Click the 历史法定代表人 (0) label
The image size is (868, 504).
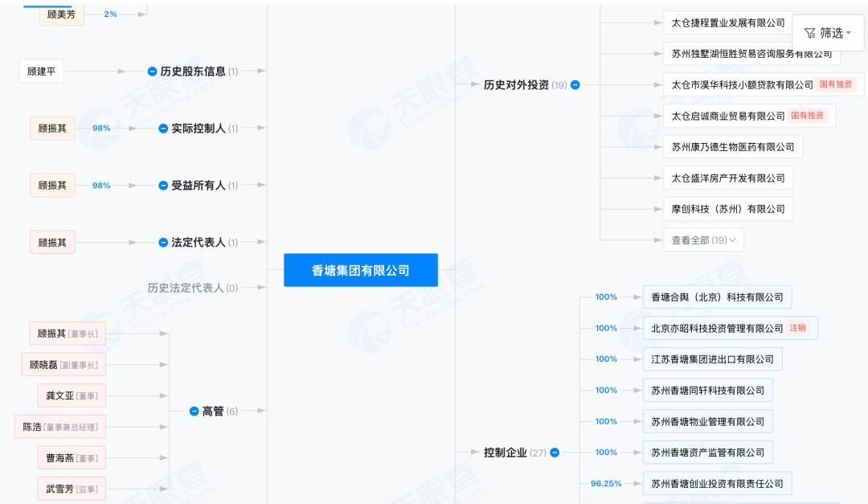193,288
